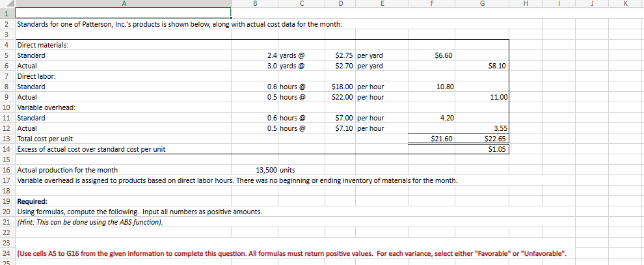The image size is (644, 265).
Task: Click the variable overhead assignment note in row 17
Action: click(x=237, y=180)
